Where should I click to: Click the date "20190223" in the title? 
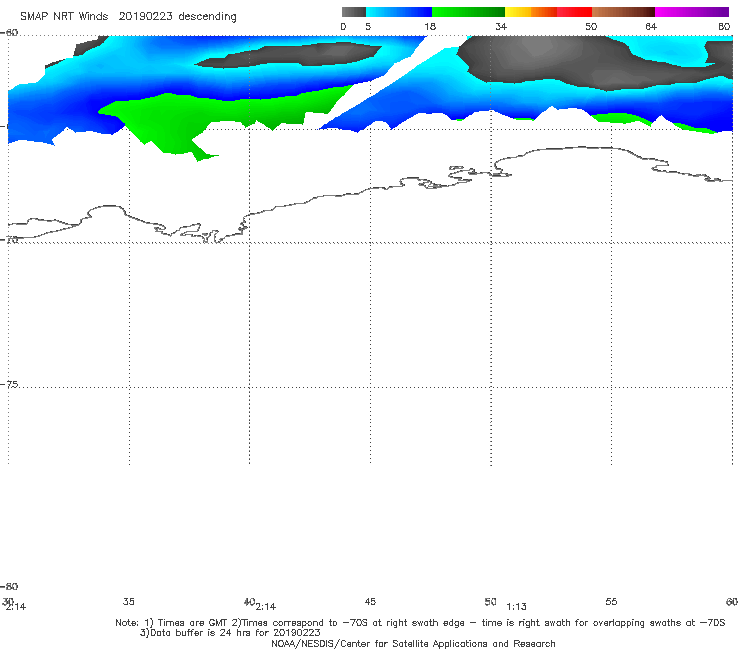click(x=145, y=17)
